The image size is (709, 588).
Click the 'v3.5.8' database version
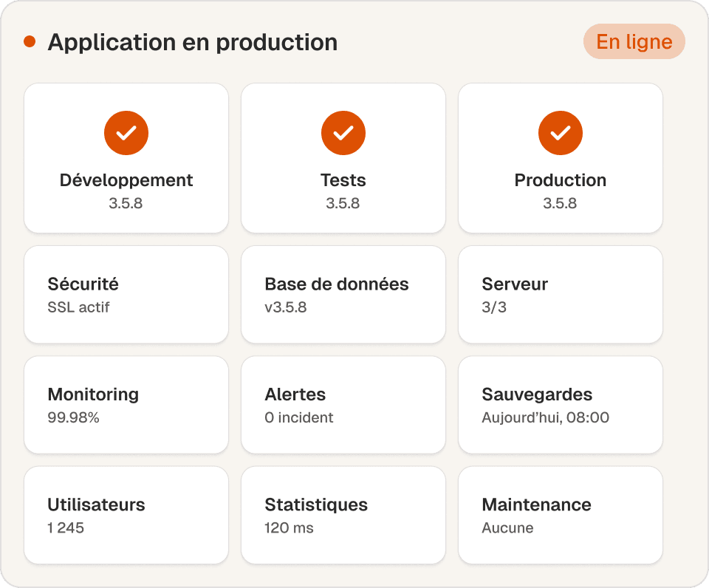click(286, 307)
